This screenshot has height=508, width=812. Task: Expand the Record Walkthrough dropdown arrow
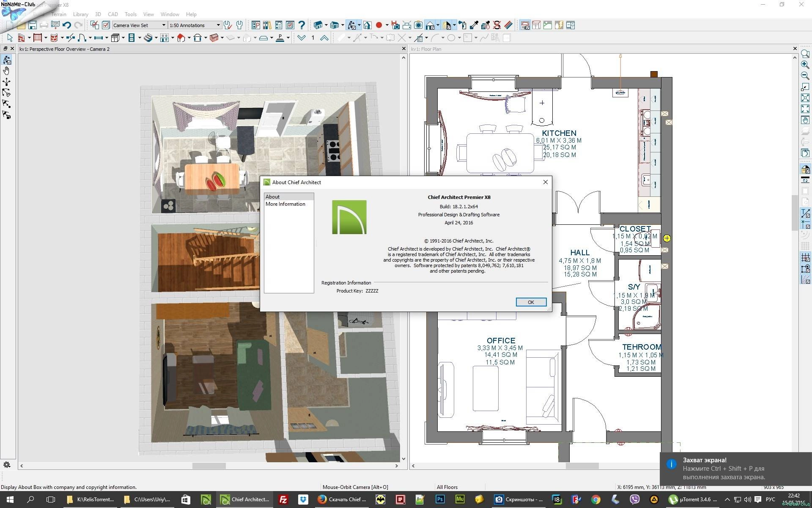pyautogui.click(x=387, y=25)
